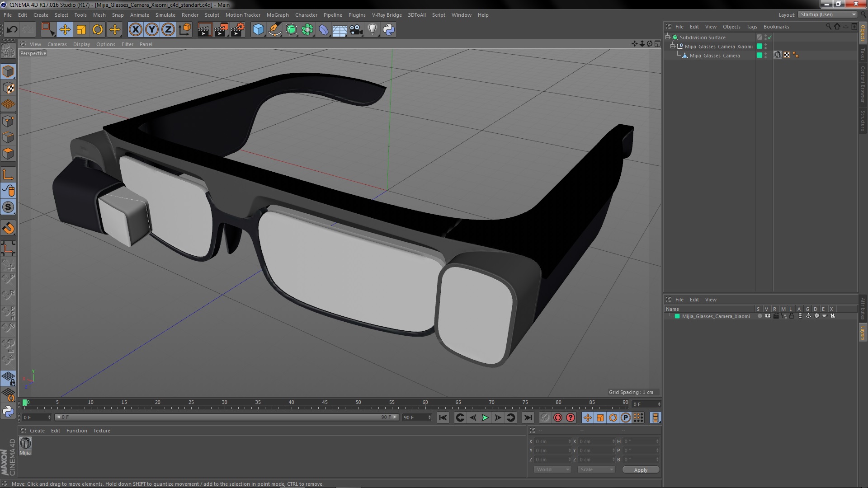Click the Render to Picture Viewer icon
This screenshot has width=868, height=488.
click(x=221, y=30)
